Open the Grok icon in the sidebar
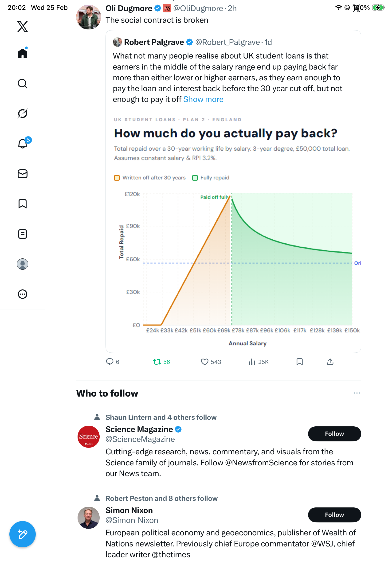The width and height of the screenshot is (392, 561). pyautogui.click(x=23, y=114)
